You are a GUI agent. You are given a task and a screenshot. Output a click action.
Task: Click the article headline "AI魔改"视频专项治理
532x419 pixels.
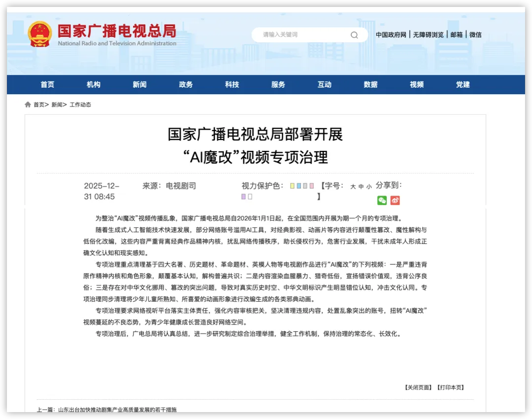tap(256, 157)
